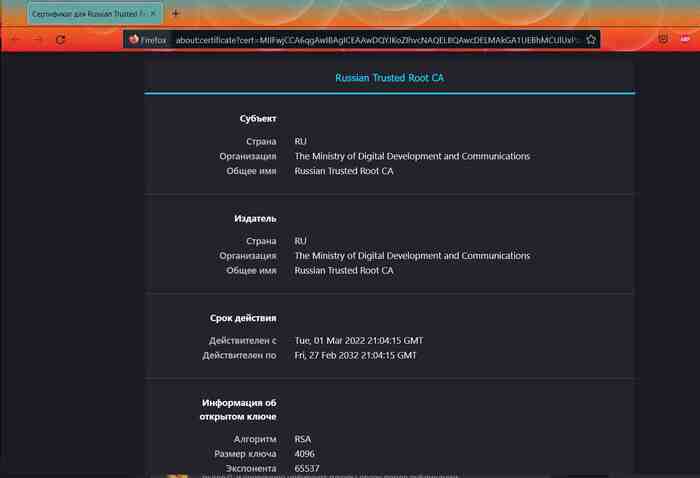Click the Firefox identity icon in address bar
Viewport: 700px width, 478px height.
148,40
